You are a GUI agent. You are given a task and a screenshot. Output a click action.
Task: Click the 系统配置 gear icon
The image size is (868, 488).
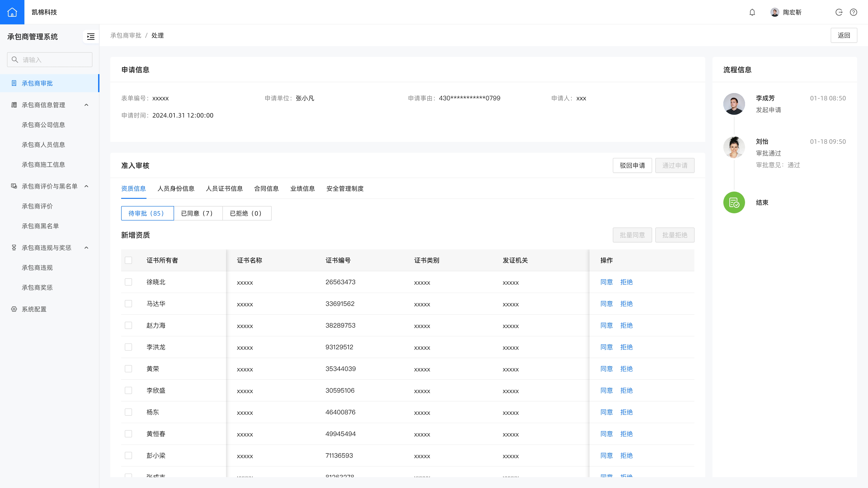(x=14, y=309)
